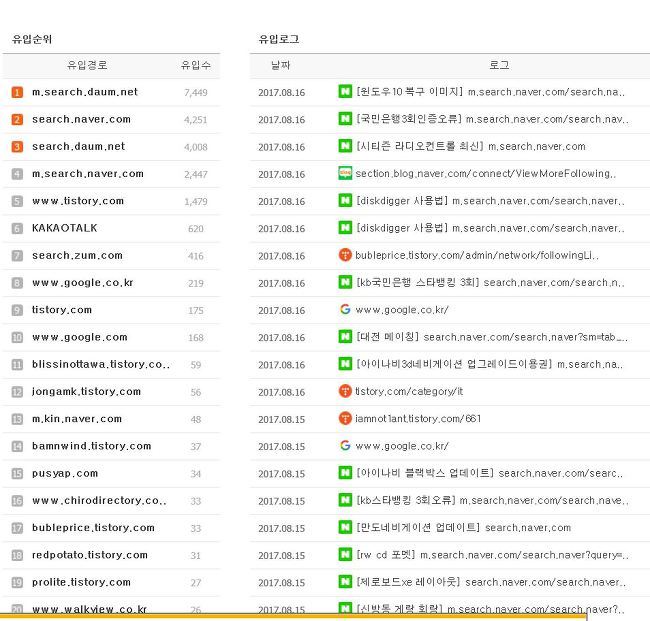Open redpotato.tistory.com referrer link
Image resolution: width=650 pixels, height=621 pixels.
point(90,556)
